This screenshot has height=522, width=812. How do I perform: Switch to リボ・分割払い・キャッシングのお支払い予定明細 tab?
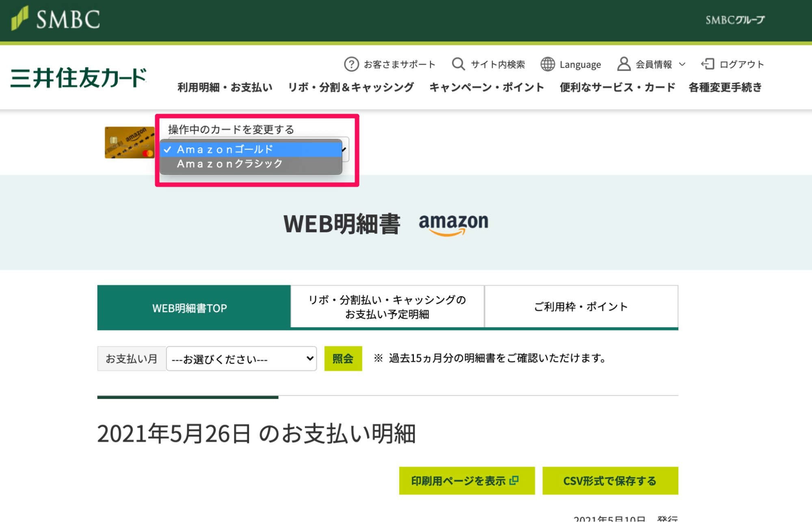coord(387,307)
